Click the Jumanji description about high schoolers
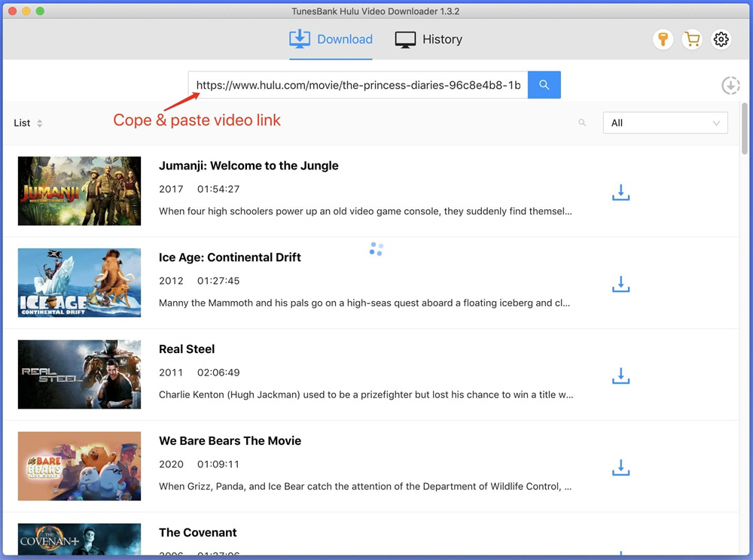 (365, 212)
